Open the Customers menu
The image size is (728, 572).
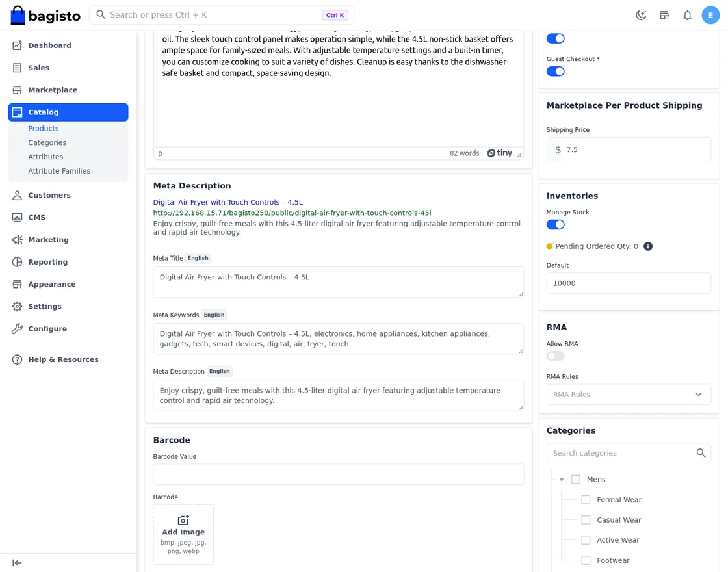pyautogui.click(x=68, y=196)
